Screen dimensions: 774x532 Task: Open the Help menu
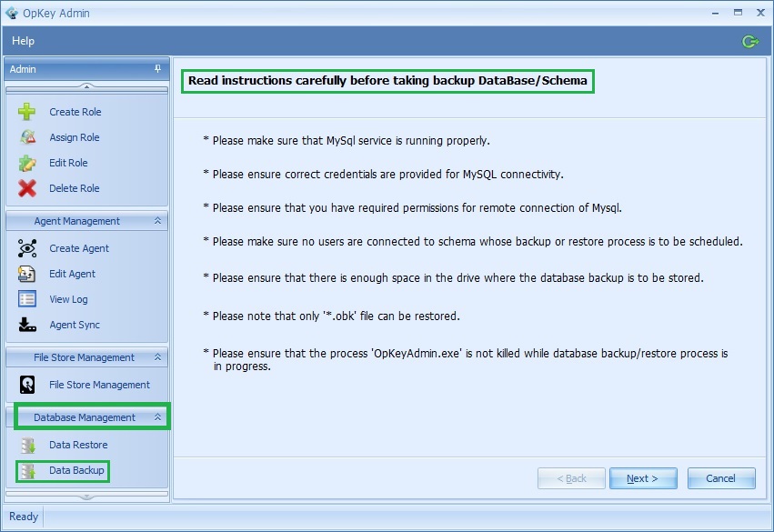click(x=23, y=41)
